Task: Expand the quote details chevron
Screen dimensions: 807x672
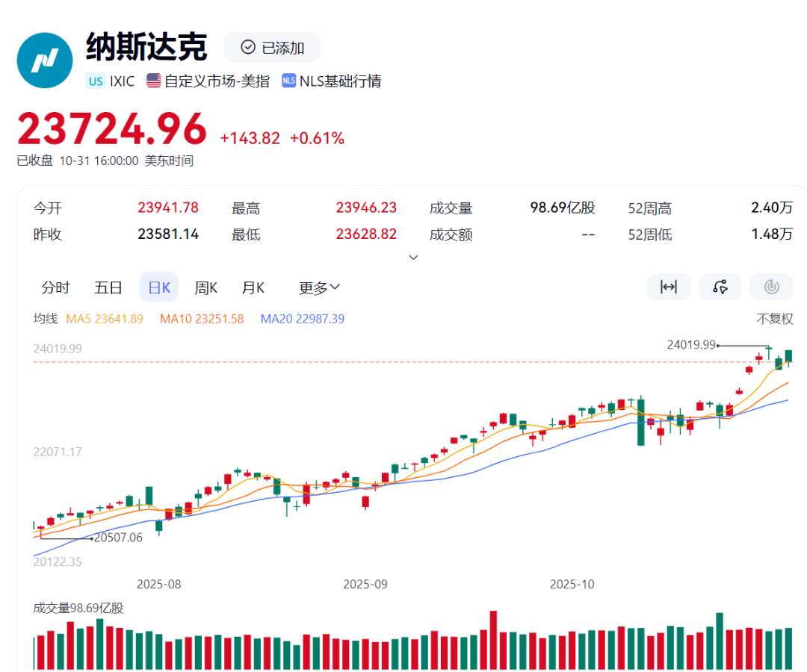Action: click(x=413, y=257)
